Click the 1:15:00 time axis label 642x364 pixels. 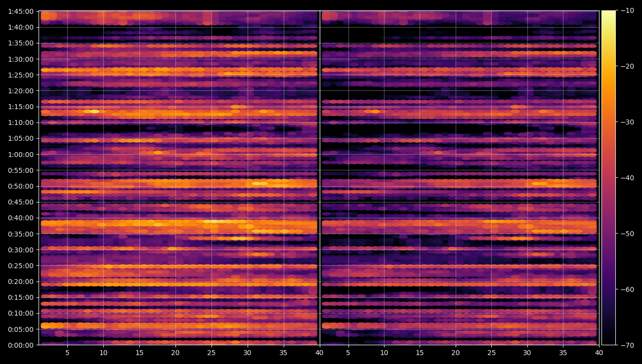click(x=21, y=107)
